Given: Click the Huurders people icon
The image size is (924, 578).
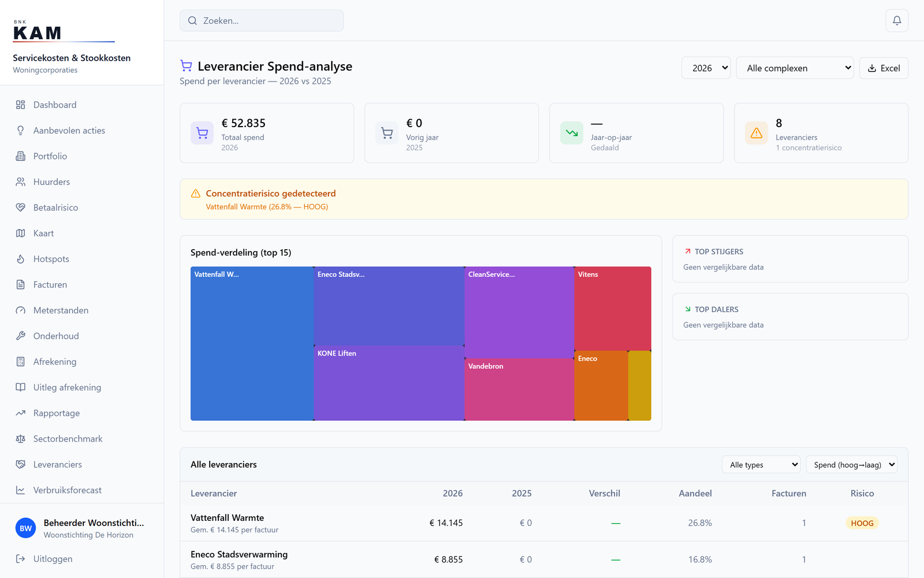Looking at the screenshot, I should (21, 182).
